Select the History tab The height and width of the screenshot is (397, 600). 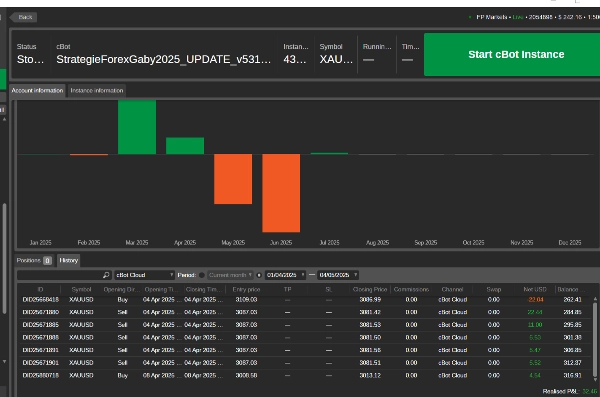pos(68,260)
